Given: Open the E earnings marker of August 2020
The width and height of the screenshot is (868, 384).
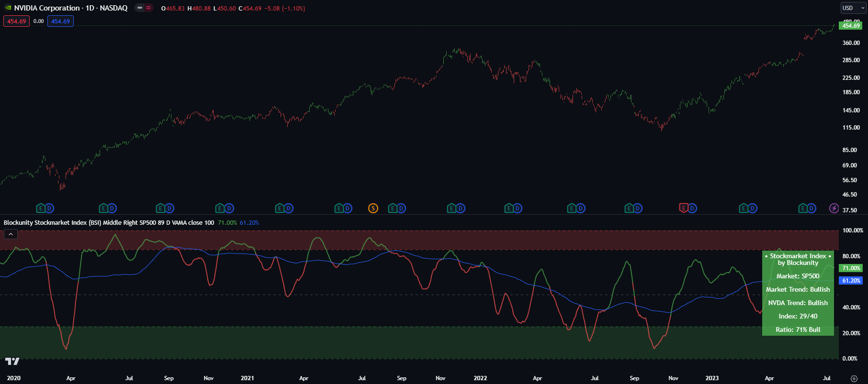Looking at the screenshot, I should [x=161, y=208].
